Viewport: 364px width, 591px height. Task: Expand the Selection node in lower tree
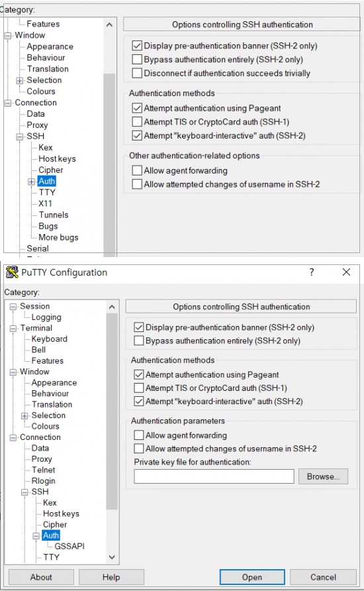(25, 416)
